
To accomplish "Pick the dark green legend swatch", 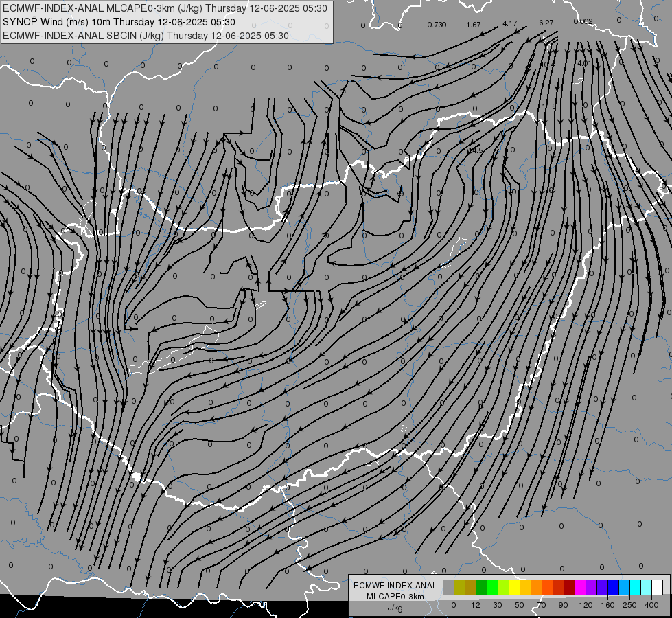I will pyautogui.click(x=482, y=587).
